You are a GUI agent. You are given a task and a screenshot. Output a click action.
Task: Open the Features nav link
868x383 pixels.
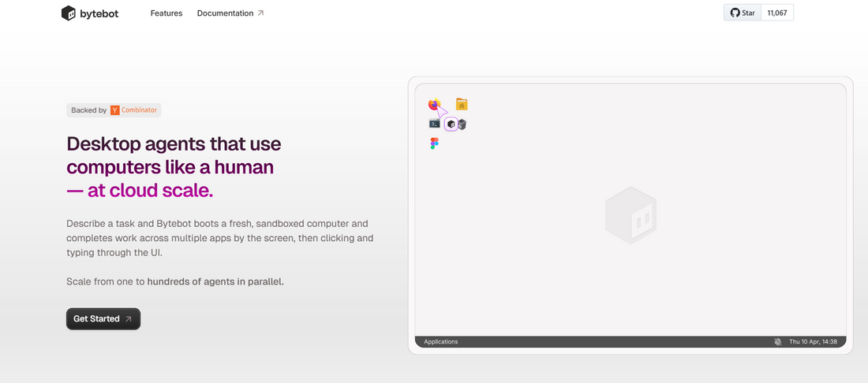point(166,13)
